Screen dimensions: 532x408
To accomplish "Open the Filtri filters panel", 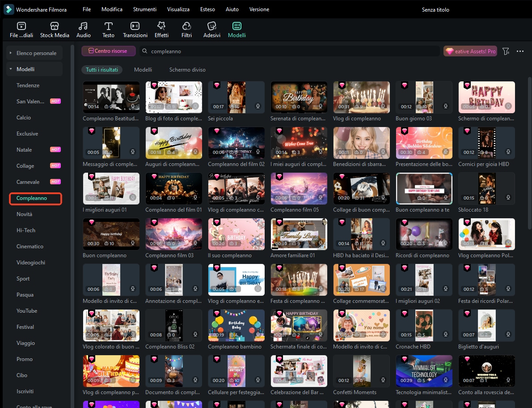I will pyautogui.click(x=186, y=30).
